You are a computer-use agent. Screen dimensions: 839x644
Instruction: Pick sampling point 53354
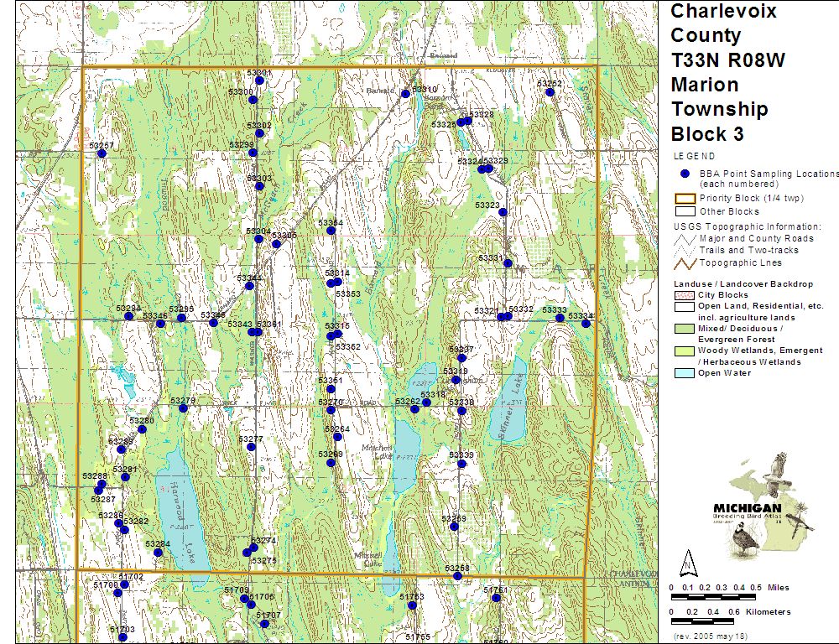click(331, 231)
